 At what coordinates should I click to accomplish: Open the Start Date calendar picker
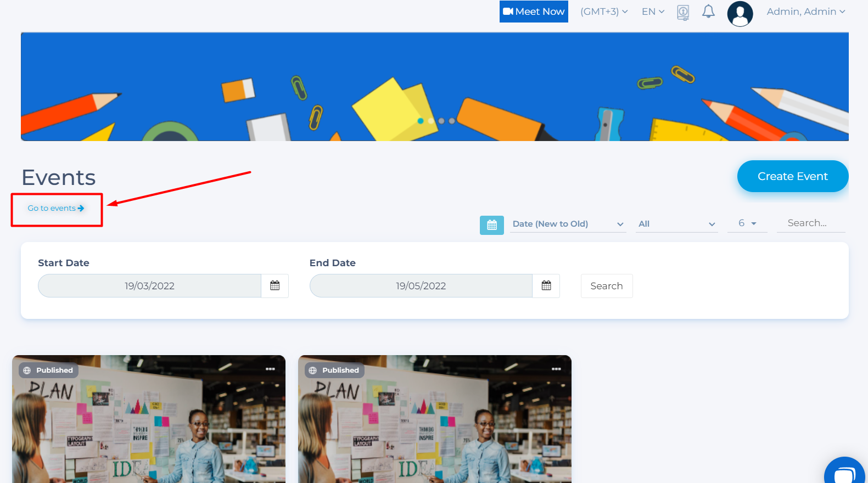(275, 285)
